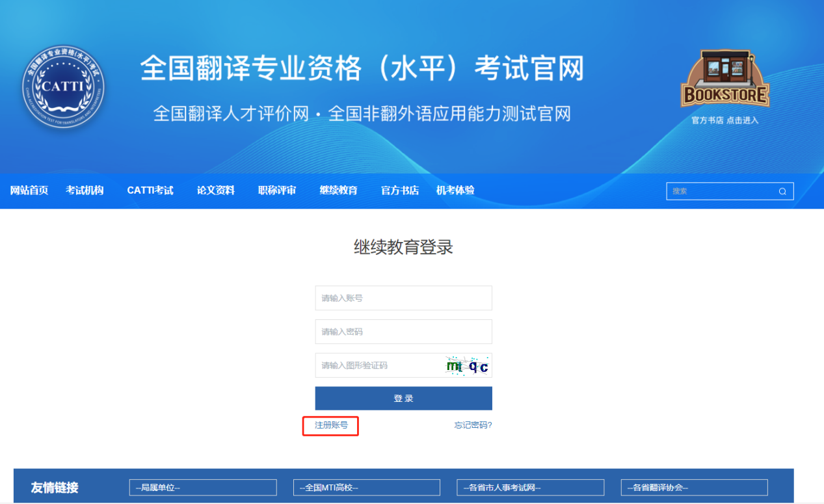Go to CATTI考试 navigation item
This screenshot has width=824, height=504.
150,191
